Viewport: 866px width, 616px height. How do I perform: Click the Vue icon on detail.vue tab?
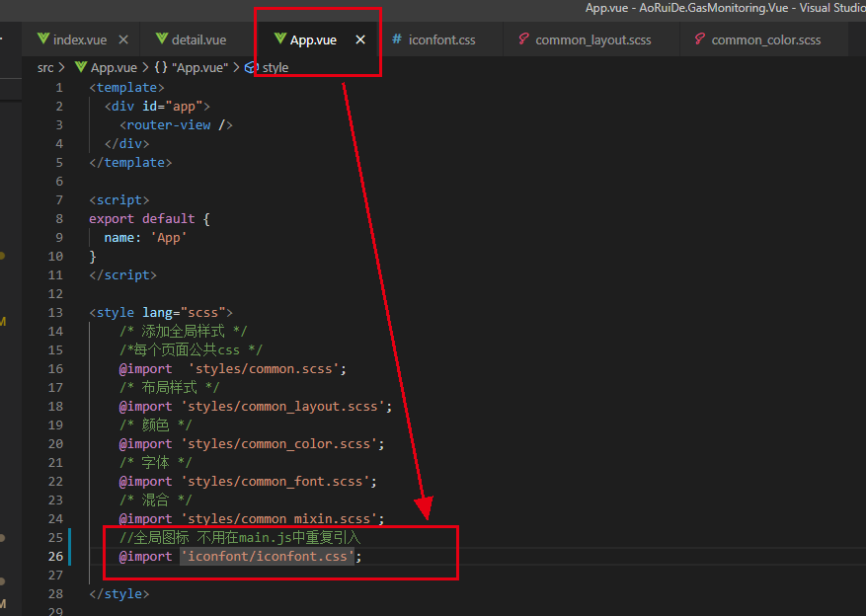pos(162,38)
